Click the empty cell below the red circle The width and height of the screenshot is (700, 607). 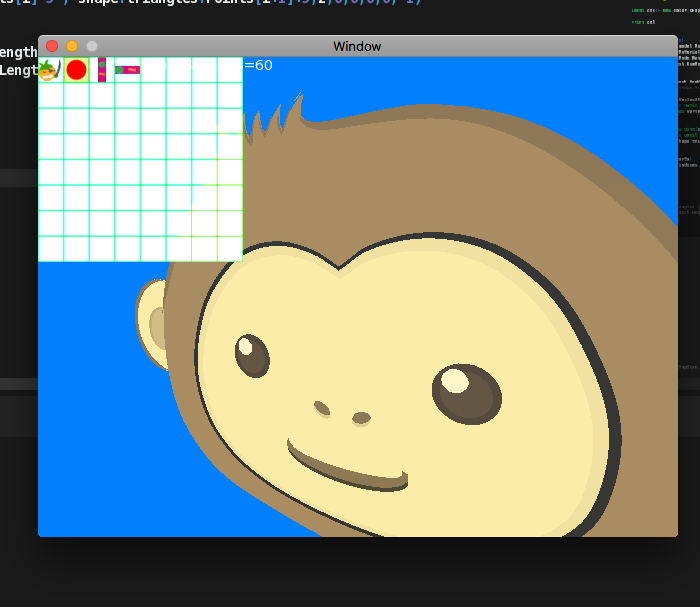pos(76,96)
